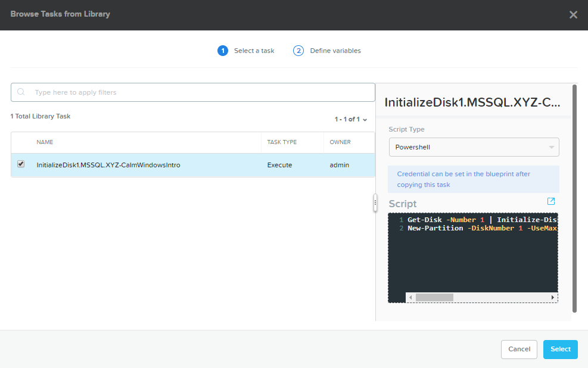
Task: Select the InitializeDisk1.MSSQL.XYZ-CalmWindowsIntro task name
Action: pos(108,165)
